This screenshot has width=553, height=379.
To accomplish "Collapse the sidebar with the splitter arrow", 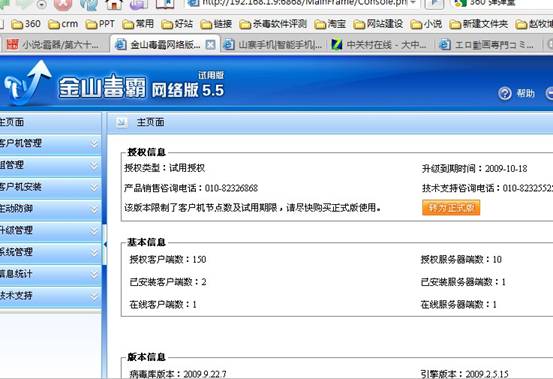I will tap(105, 244).
